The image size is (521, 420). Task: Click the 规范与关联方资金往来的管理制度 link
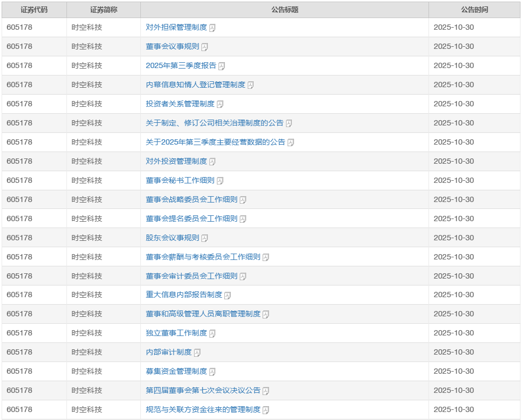(x=203, y=409)
